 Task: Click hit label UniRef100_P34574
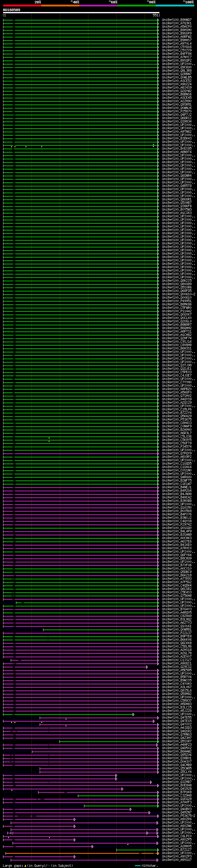(x=176, y=447)
